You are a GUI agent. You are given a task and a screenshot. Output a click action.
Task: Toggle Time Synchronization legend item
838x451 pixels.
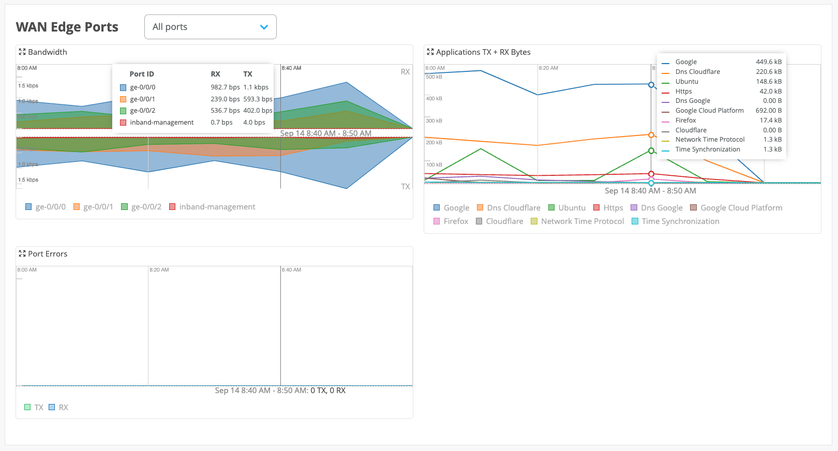pos(674,221)
